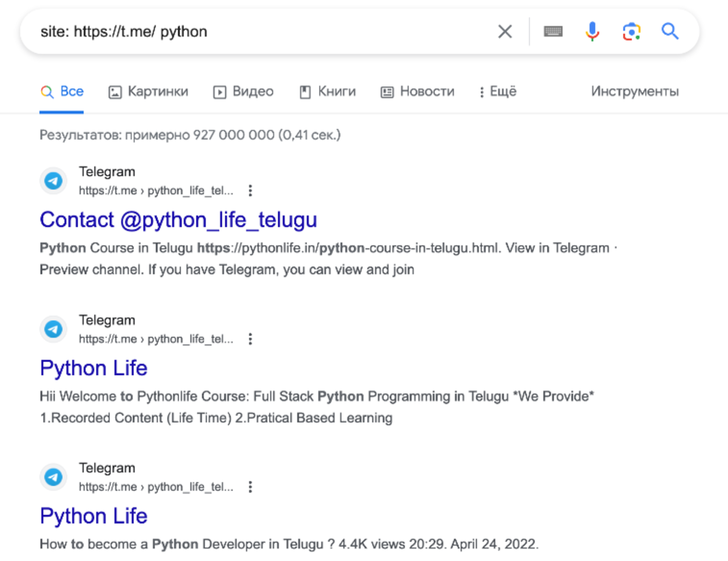Open Google Lens image search icon
728x561 pixels.
pyautogui.click(x=631, y=32)
